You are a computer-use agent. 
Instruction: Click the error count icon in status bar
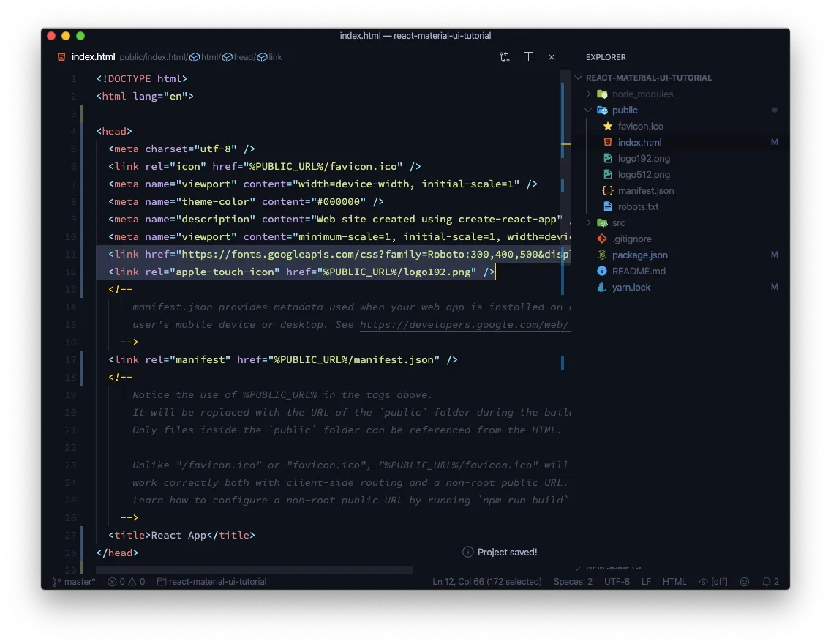[x=112, y=582]
